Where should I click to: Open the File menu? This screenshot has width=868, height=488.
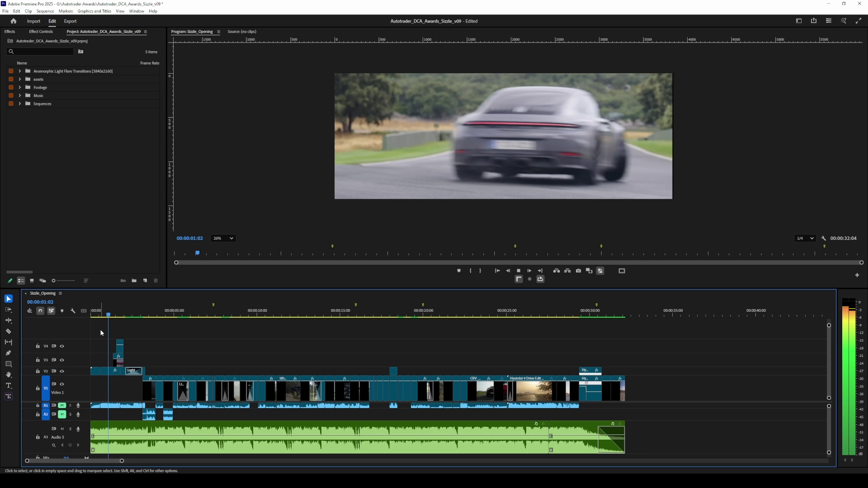coord(5,11)
